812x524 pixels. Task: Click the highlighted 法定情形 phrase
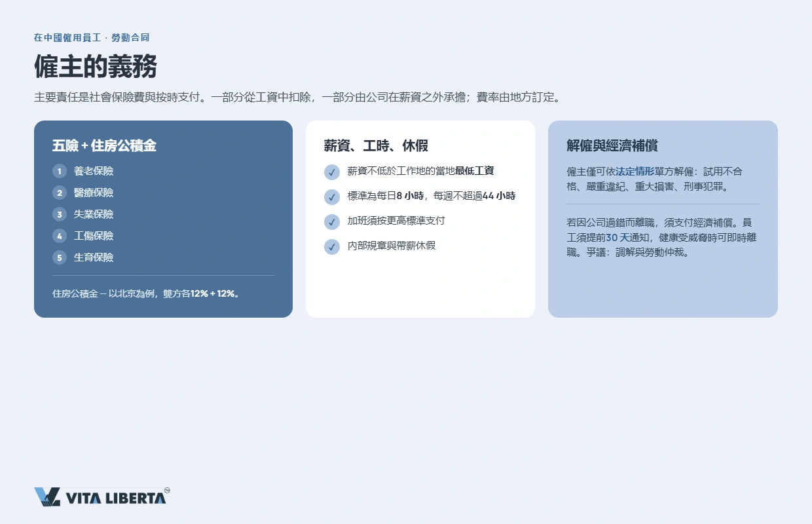pyautogui.click(x=635, y=172)
